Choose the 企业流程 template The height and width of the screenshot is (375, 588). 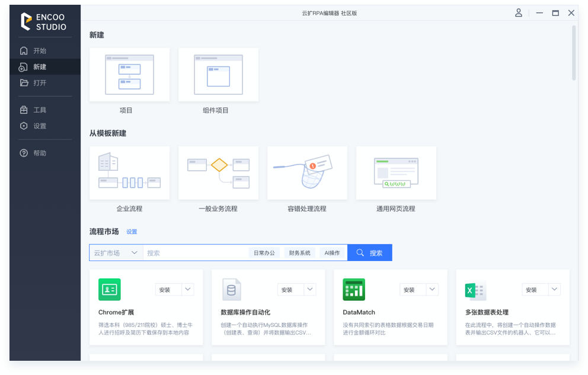129,173
